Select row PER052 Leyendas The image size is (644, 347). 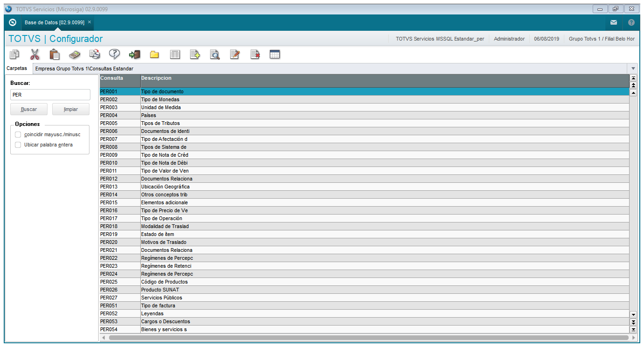coord(364,313)
